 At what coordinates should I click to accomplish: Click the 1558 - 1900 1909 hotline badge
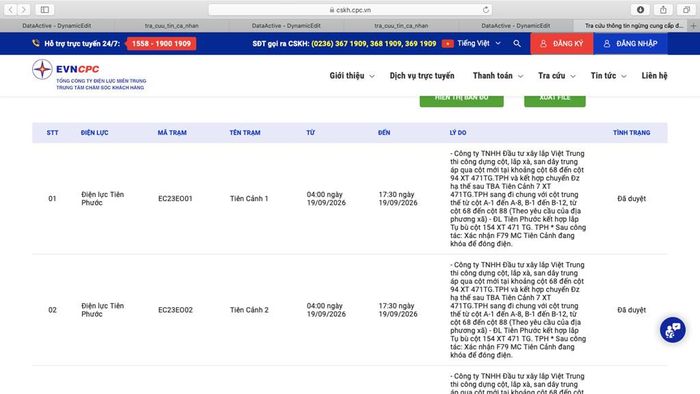tap(161, 44)
